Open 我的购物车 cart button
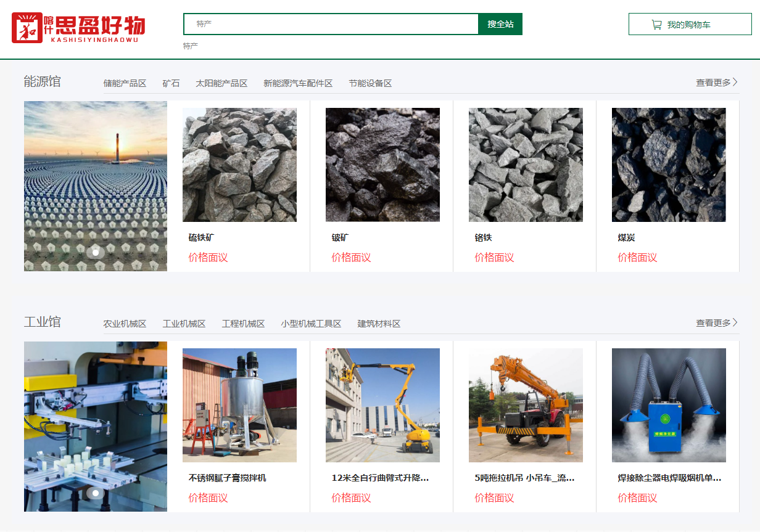The width and height of the screenshot is (760, 532). (690, 25)
